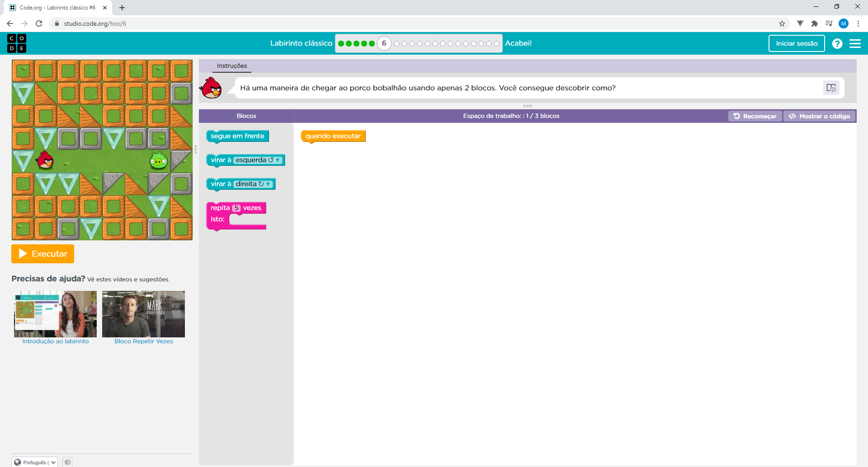Bookmark this page with the star icon

(x=782, y=23)
